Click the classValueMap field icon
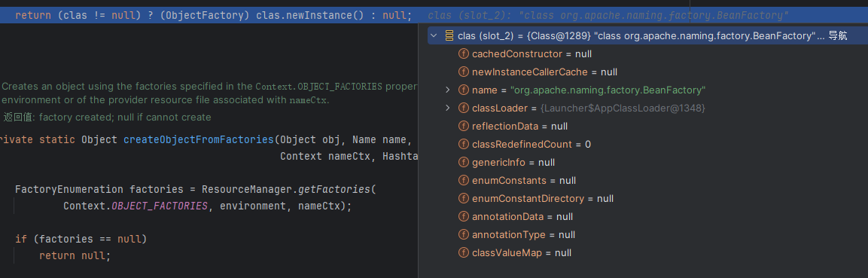 coord(463,252)
